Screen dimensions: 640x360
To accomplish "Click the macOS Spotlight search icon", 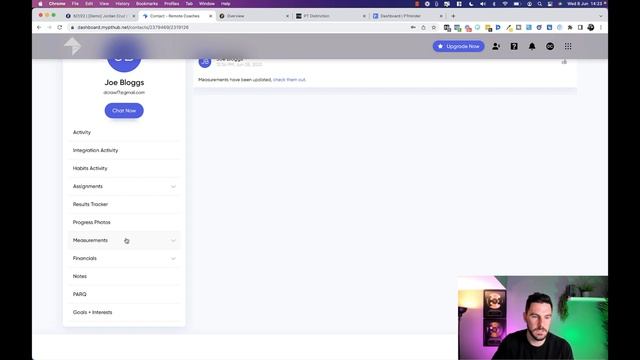I will (x=540, y=4).
